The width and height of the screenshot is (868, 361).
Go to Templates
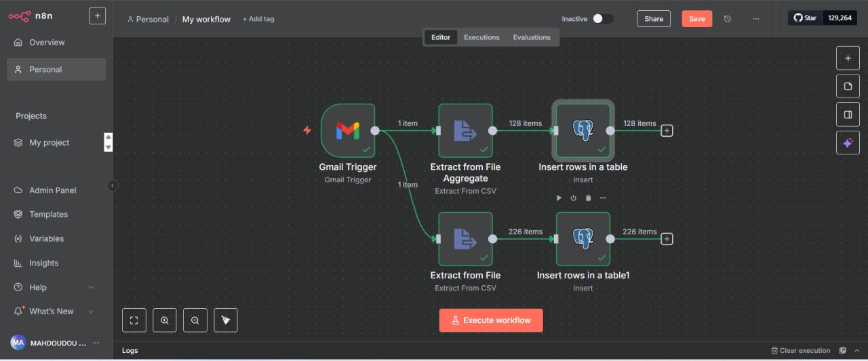[48, 214]
